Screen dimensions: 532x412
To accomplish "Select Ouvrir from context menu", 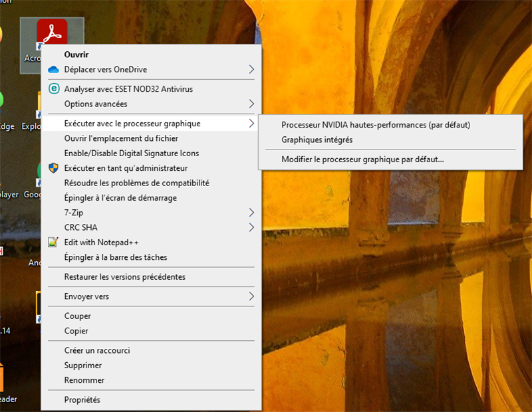I will (x=76, y=54).
